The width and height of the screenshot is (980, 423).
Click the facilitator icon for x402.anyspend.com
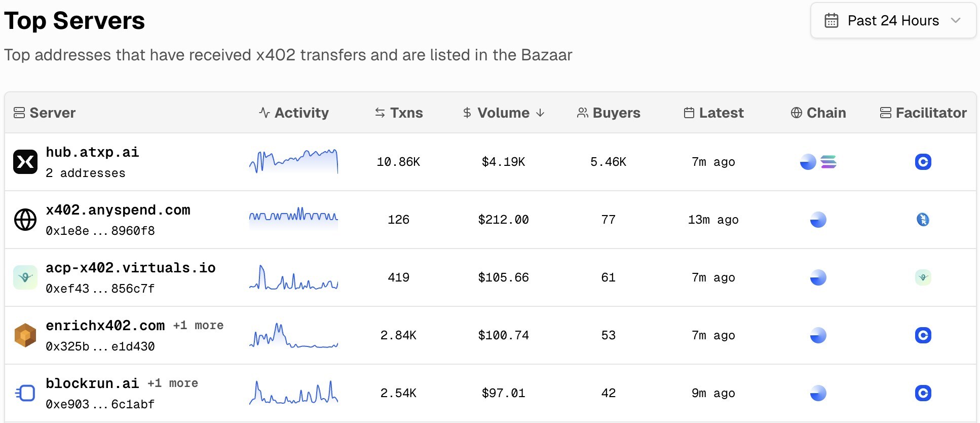tap(923, 220)
